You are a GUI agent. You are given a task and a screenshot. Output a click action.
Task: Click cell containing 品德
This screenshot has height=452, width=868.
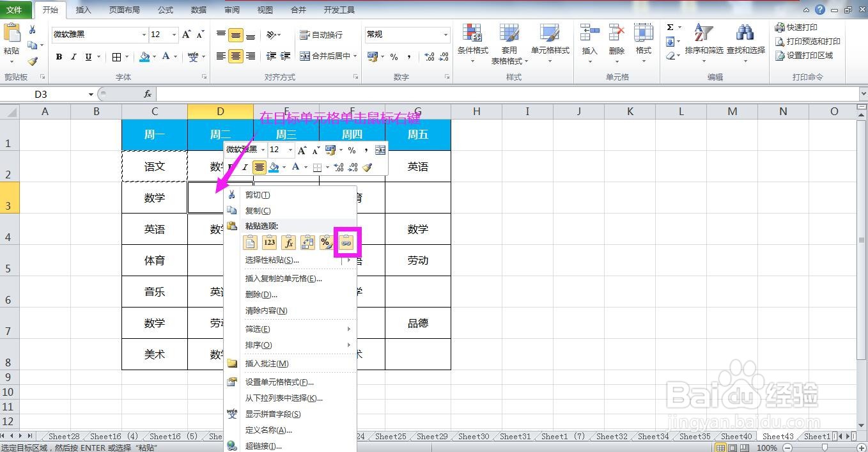(x=417, y=323)
